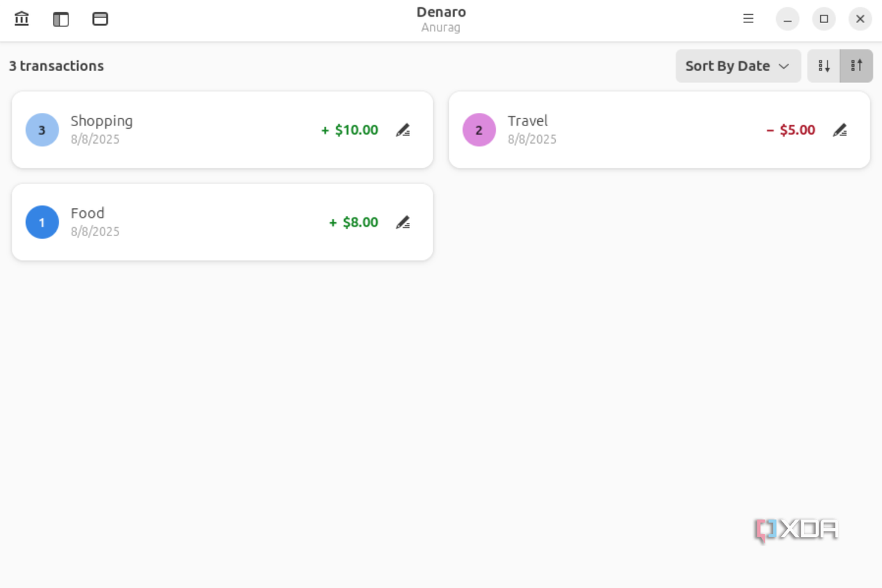Edit the Travel transaction with pencil icon
The height and width of the screenshot is (588, 882).
click(x=840, y=130)
